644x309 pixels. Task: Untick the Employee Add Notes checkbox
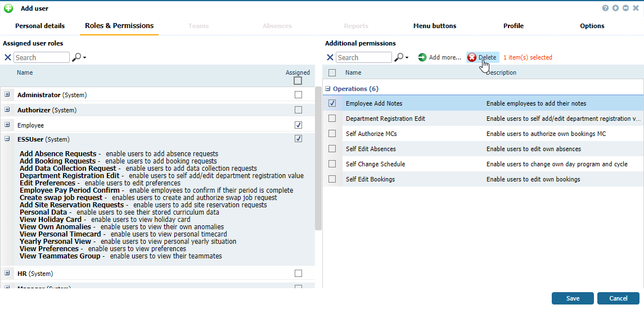coord(332,103)
